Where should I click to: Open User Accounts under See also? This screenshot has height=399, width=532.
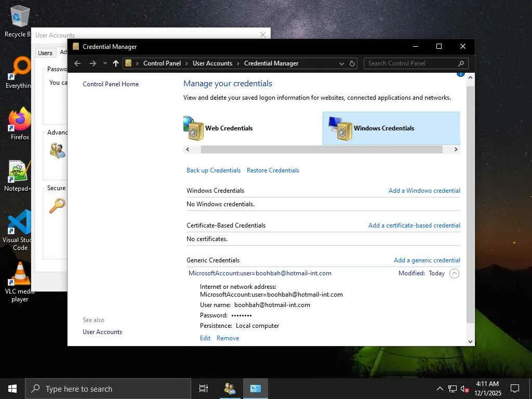(x=102, y=332)
